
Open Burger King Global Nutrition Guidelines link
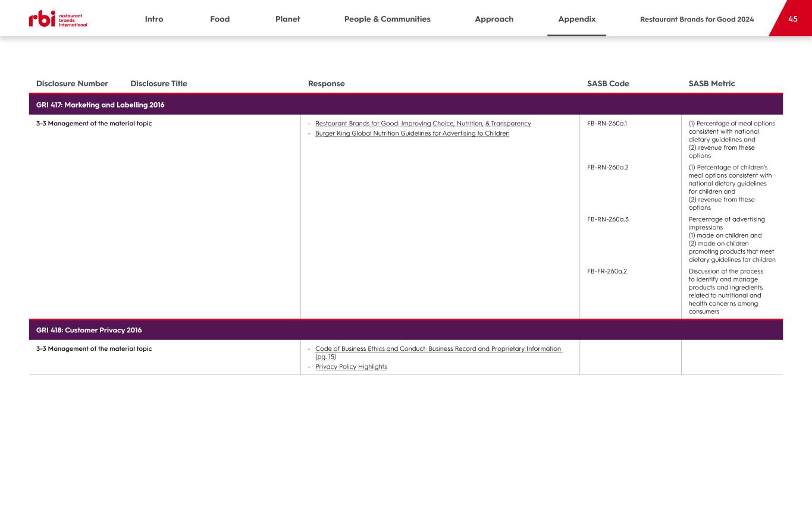coord(412,133)
